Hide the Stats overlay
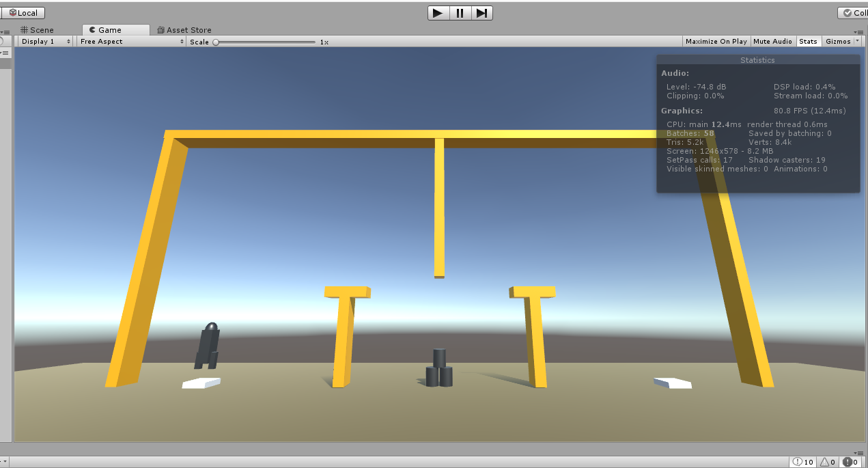This screenshot has height=468, width=868. coord(808,42)
